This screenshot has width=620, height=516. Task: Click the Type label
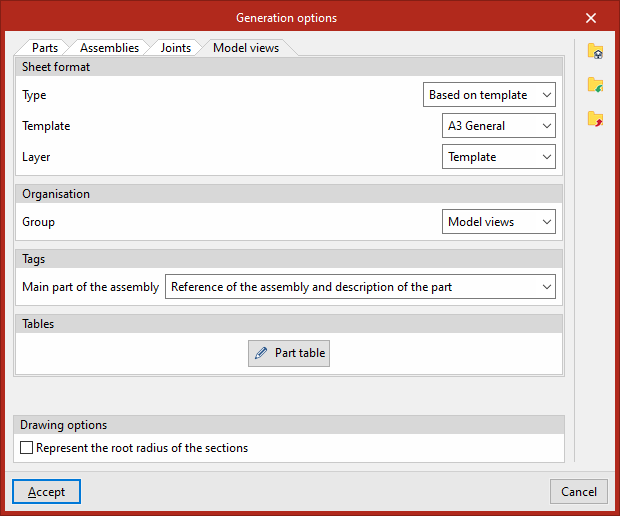point(34,95)
